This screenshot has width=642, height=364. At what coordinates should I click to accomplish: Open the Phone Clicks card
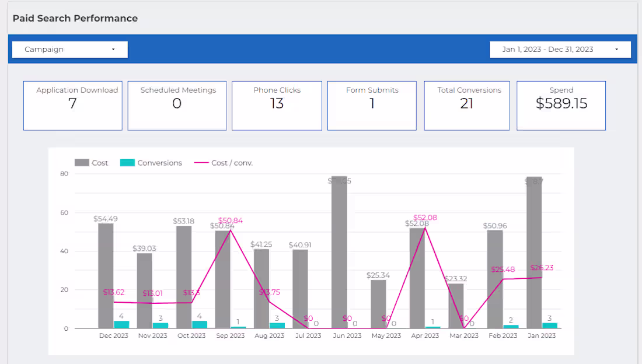click(277, 105)
